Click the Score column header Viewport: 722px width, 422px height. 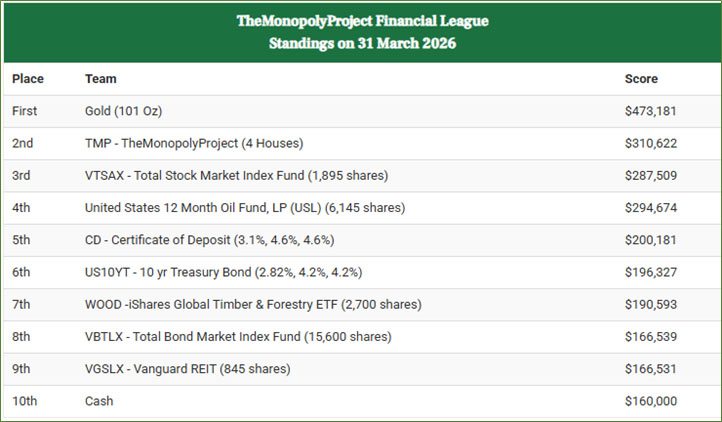click(x=641, y=78)
